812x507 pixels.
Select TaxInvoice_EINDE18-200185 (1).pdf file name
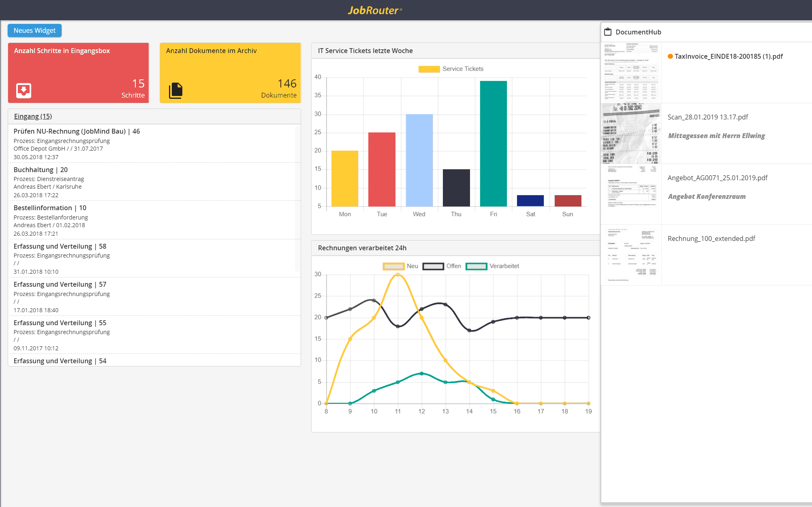point(729,56)
